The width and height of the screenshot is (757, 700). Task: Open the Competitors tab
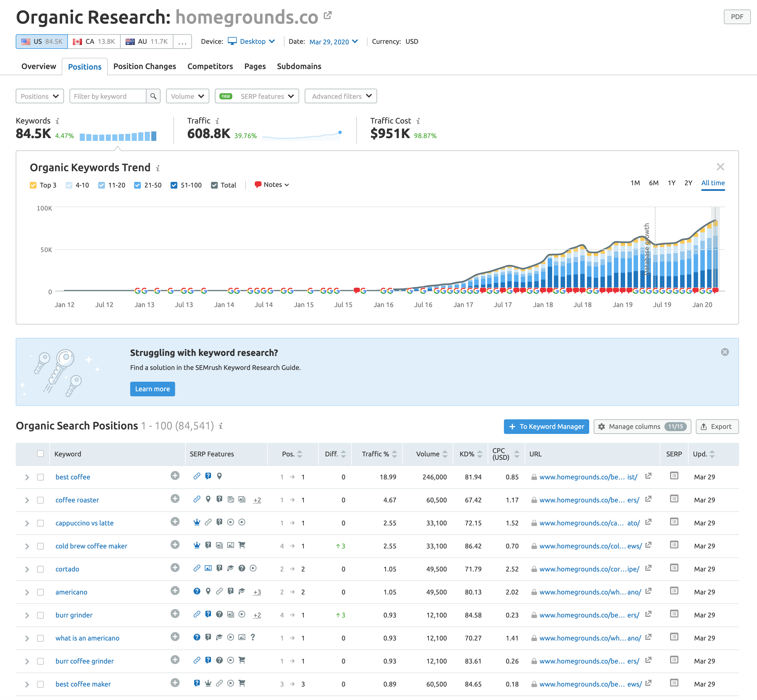tap(210, 66)
